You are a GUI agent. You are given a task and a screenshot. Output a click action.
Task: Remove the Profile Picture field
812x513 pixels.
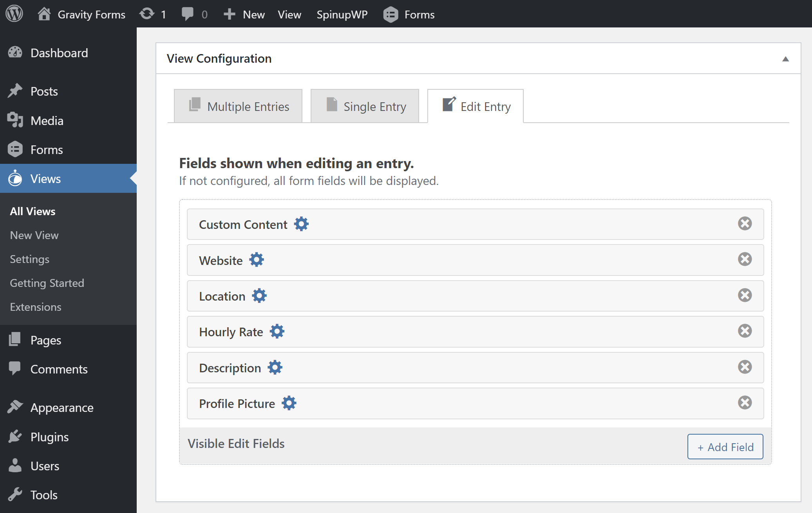coord(745,402)
